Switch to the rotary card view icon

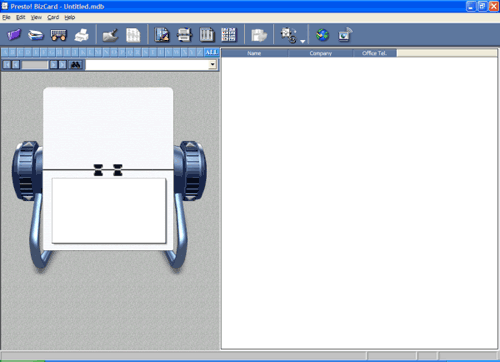tap(184, 35)
